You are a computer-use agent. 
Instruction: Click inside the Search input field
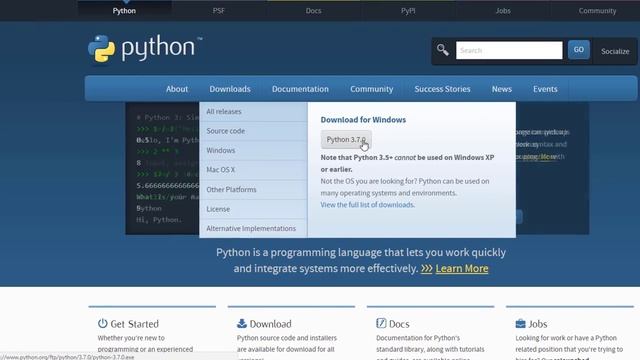tap(509, 50)
